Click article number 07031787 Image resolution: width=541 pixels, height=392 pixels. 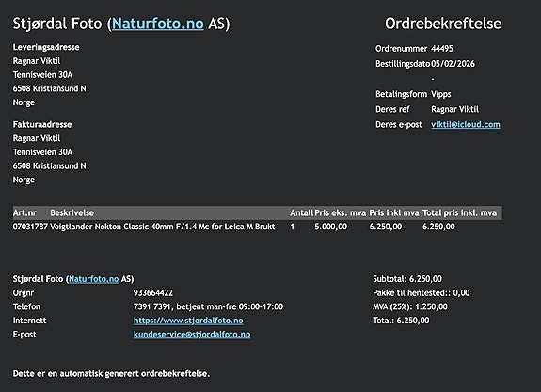[30, 227]
